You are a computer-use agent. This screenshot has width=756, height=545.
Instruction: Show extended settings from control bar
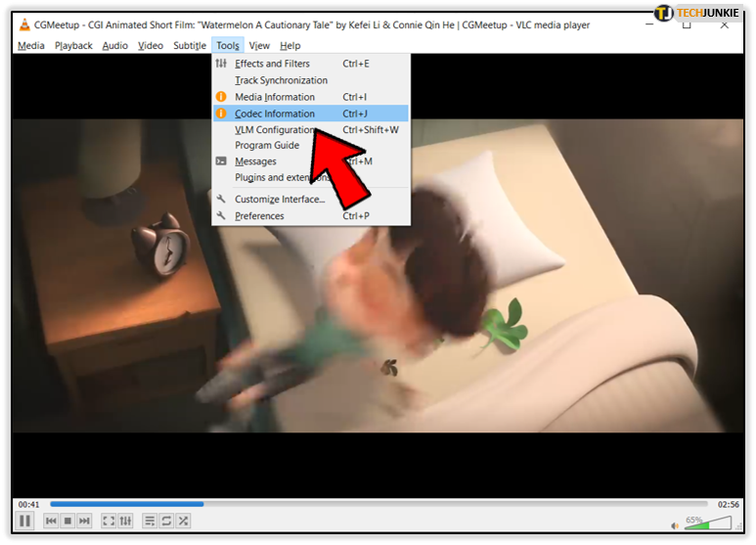coord(125,521)
